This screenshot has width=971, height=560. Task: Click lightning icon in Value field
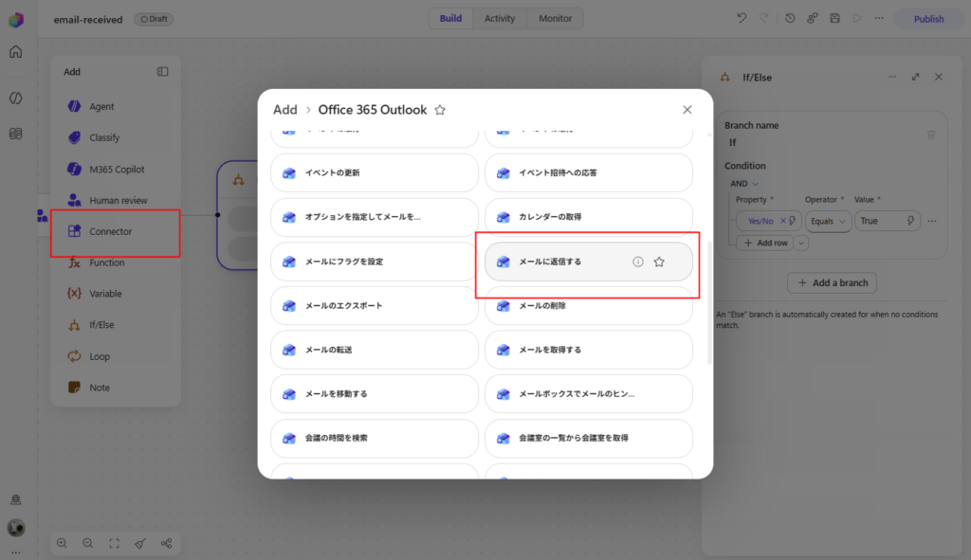coord(910,221)
